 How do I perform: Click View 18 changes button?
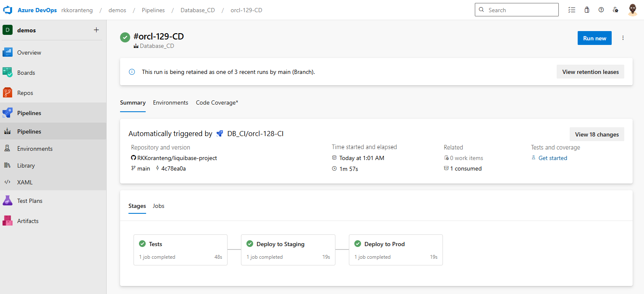point(597,134)
